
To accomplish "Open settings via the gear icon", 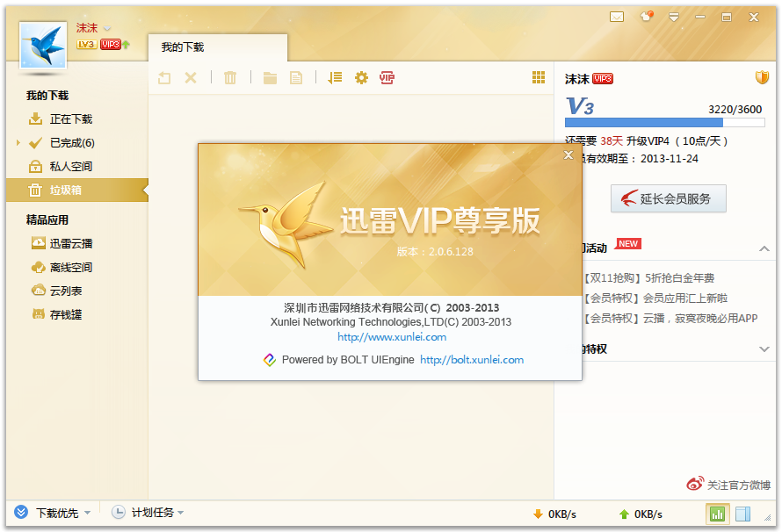I will [x=361, y=78].
